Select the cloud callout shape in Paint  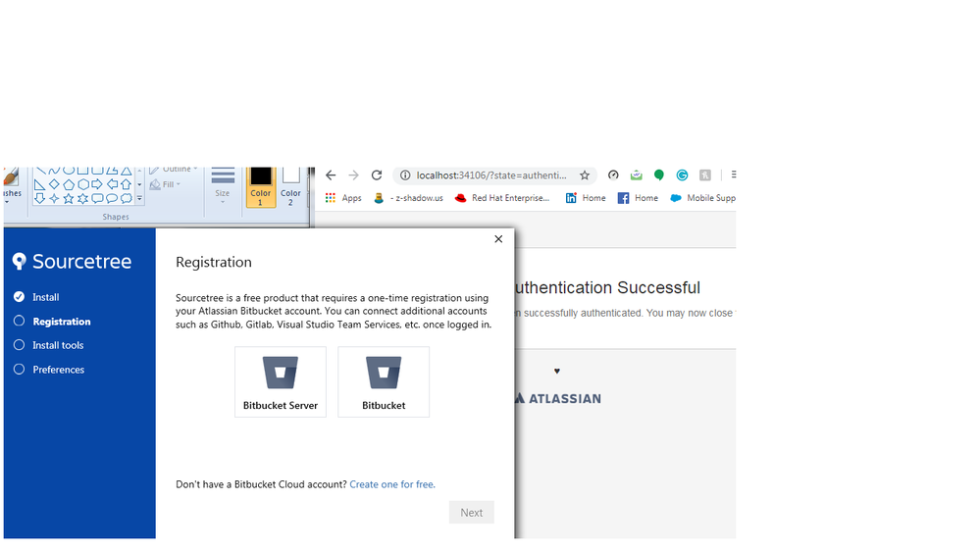click(126, 198)
